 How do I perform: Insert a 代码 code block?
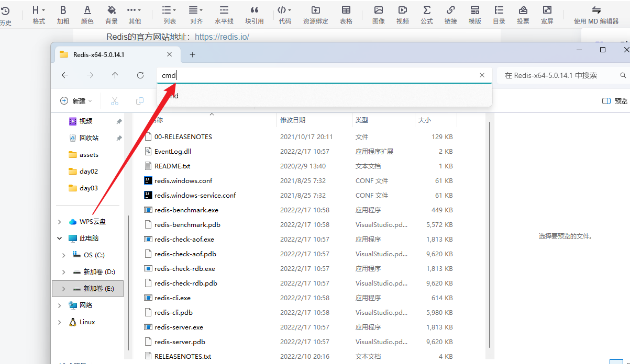coord(285,15)
